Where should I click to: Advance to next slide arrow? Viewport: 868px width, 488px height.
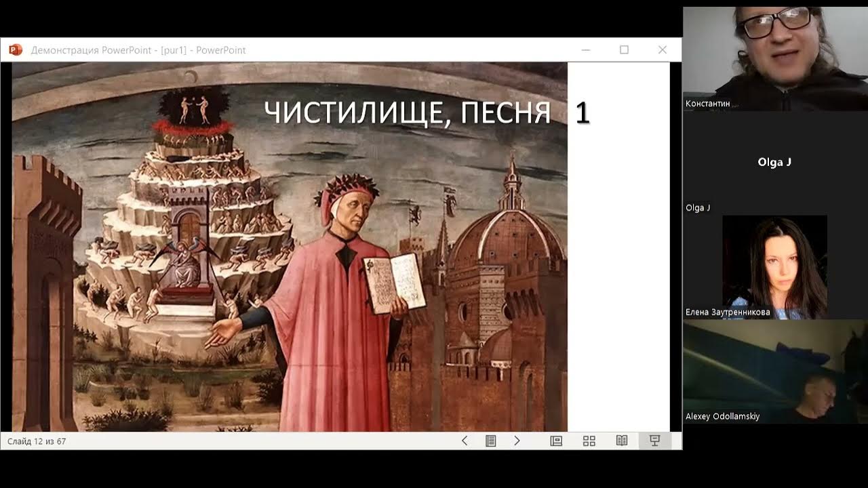[517, 441]
